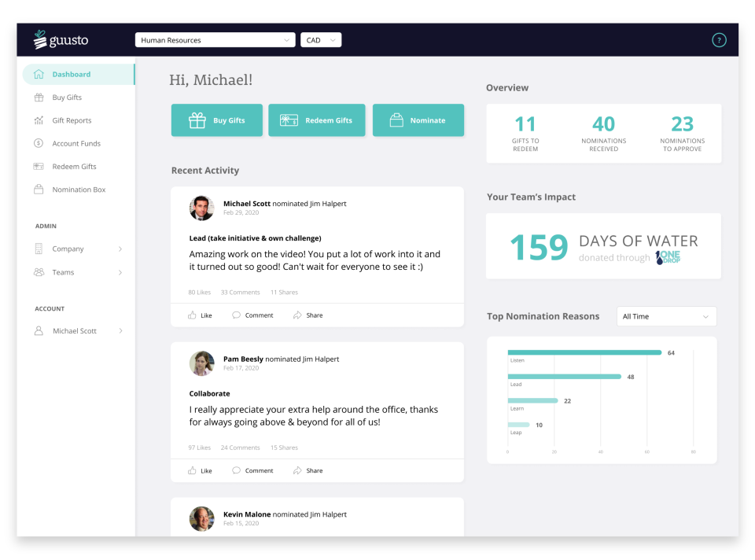The image size is (755, 560).
Task: Open the help question mark icon
Action: pyautogui.click(x=719, y=39)
